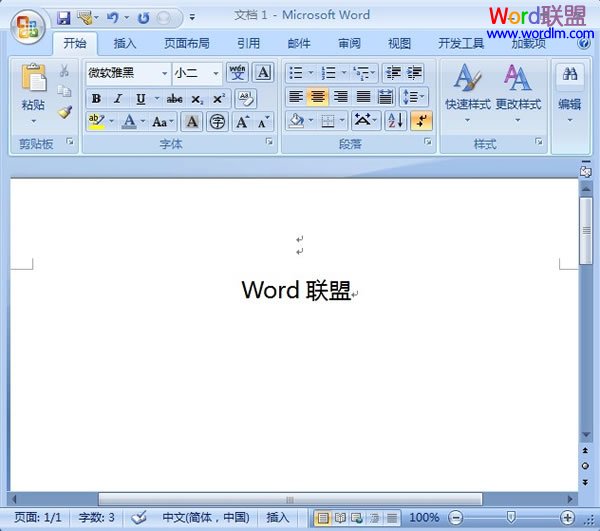Expand Font dialog launcher
600x531 pixels.
coord(269,142)
